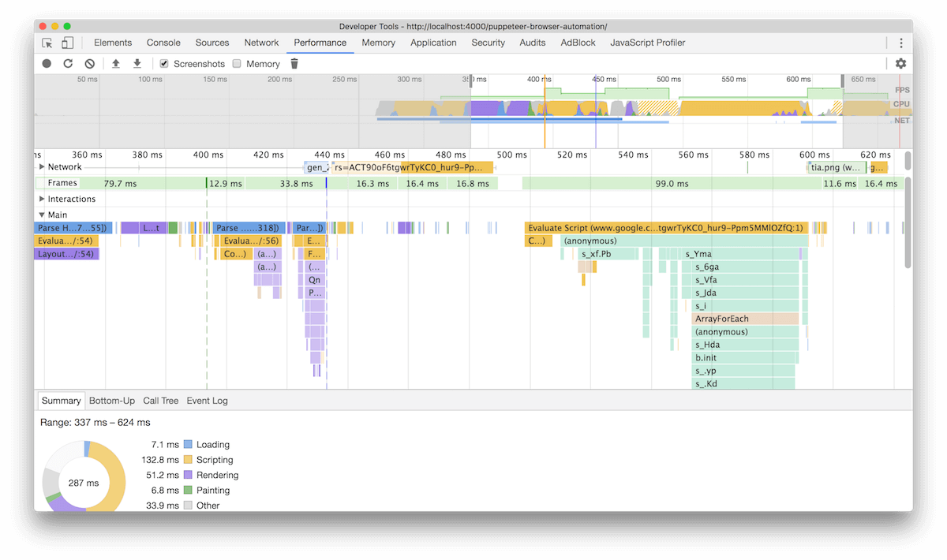Load a saved profile using the upload icon
This screenshot has height=560, width=947.
[114, 63]
